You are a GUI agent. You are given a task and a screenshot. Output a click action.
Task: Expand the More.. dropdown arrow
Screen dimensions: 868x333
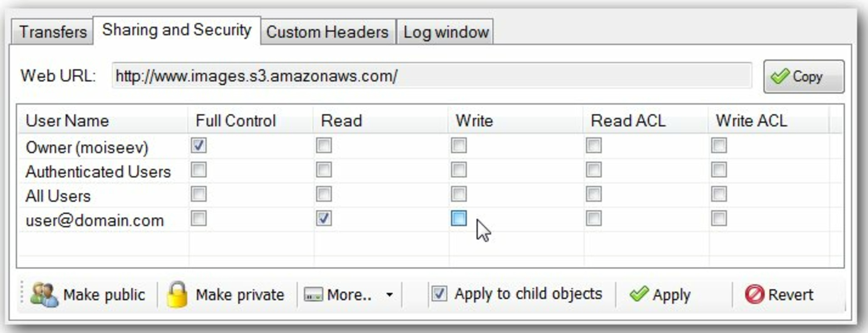(389, 295)
